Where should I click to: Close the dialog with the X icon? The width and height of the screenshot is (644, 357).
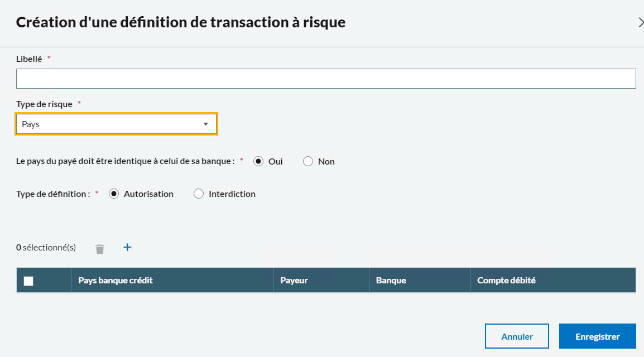[640, 22]
